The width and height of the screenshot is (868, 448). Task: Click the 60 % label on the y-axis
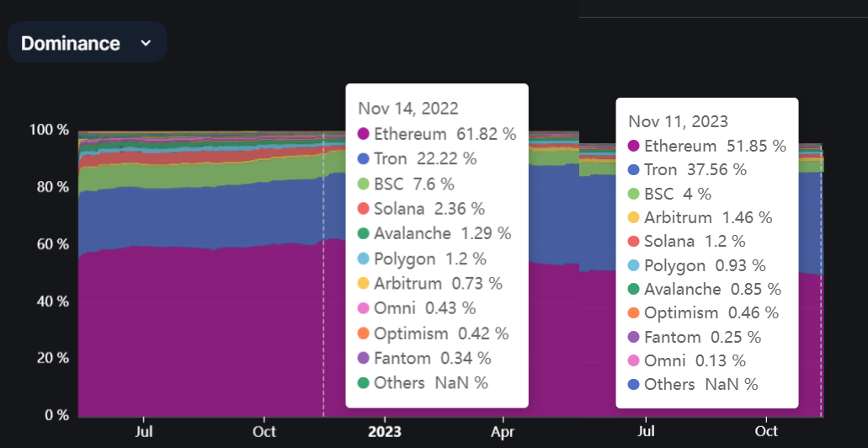click(x=50, y=244)
